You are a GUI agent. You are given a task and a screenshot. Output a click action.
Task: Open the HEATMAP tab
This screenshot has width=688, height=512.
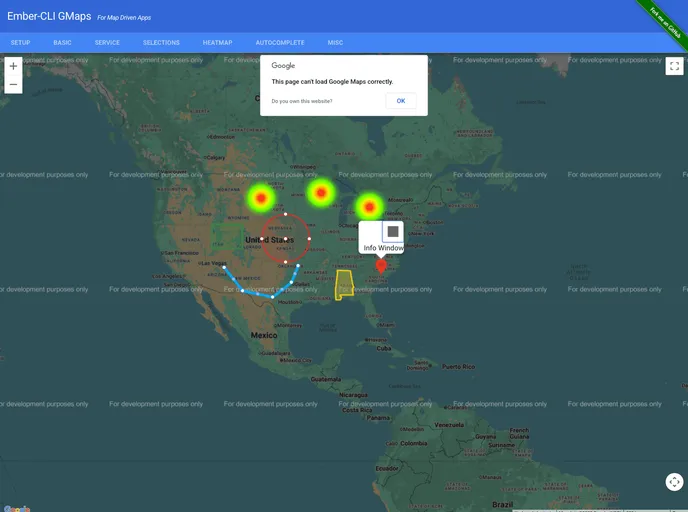click(x=218, y=43)
